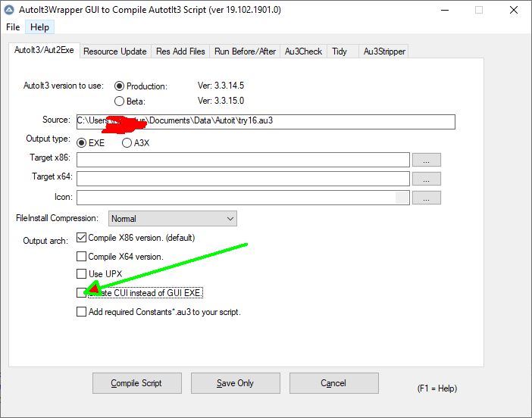Click the 'Ver: 3.3.14.5' production version text
The image size is (532, 418).
221,86
